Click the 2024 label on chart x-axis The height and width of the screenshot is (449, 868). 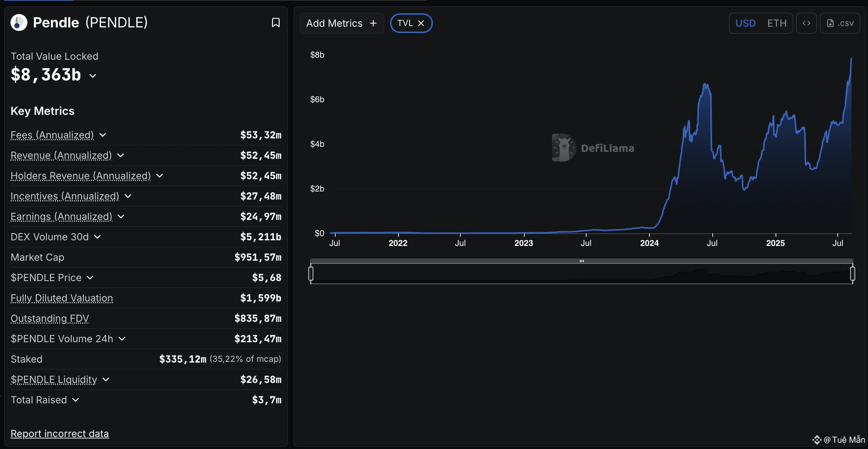click(x=649, y=243)
